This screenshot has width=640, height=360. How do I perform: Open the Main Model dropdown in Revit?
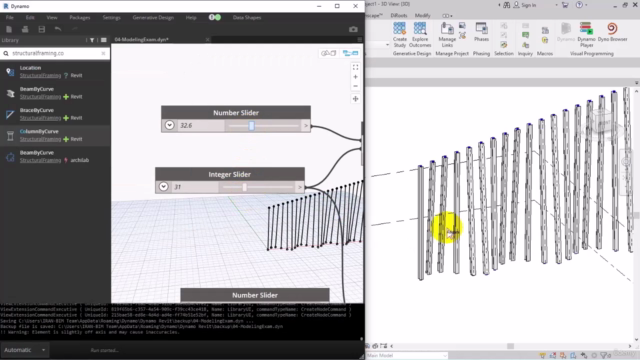coord(407,356)
